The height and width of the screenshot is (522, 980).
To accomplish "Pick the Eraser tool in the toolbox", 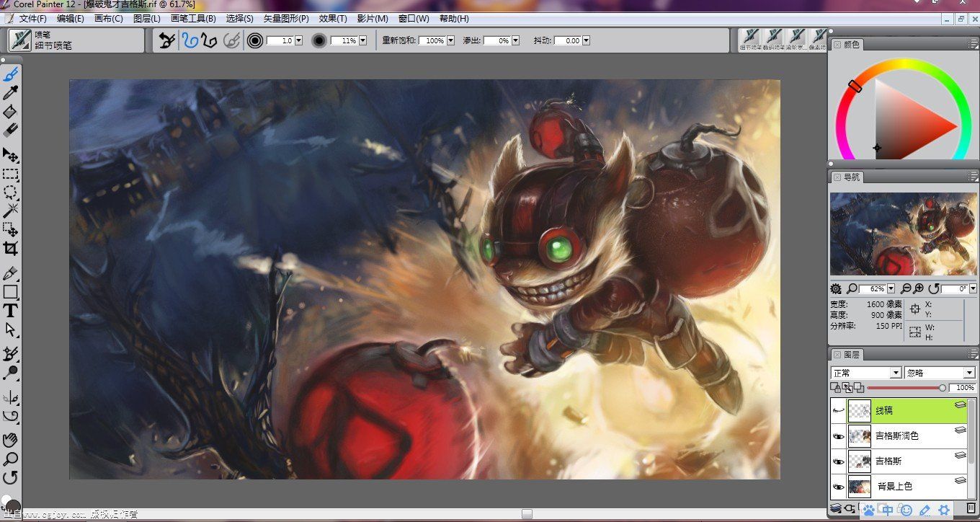I will click(10, 130).
